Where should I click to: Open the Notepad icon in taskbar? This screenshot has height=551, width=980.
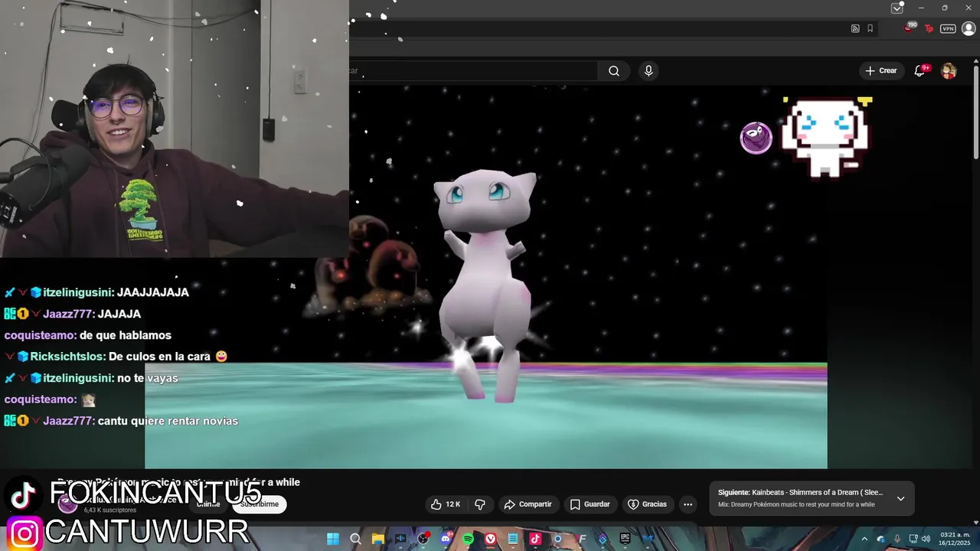(513, 539)
